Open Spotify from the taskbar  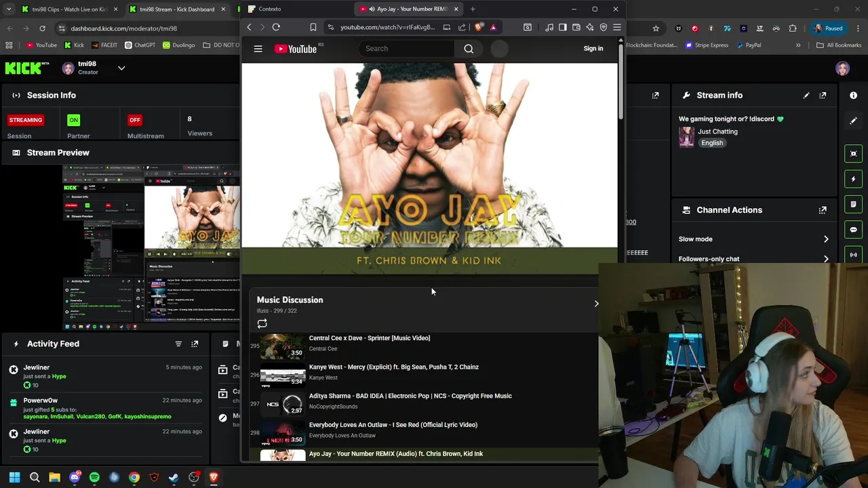tap(94, 477)
